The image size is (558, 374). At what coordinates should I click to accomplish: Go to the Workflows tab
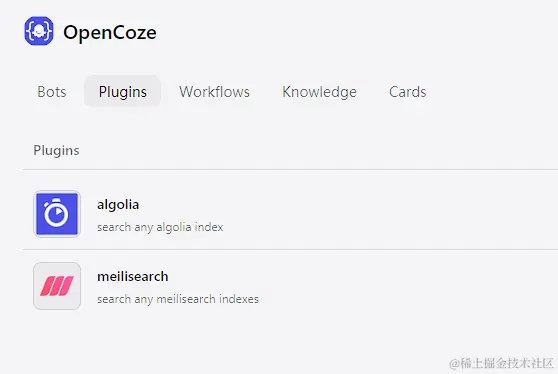click(x=215, y=92)
